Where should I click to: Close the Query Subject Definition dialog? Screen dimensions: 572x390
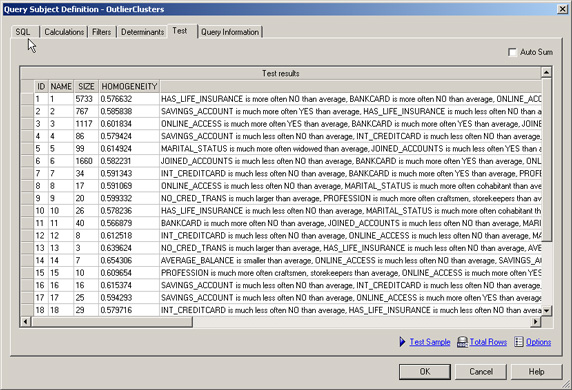(563, 9)
